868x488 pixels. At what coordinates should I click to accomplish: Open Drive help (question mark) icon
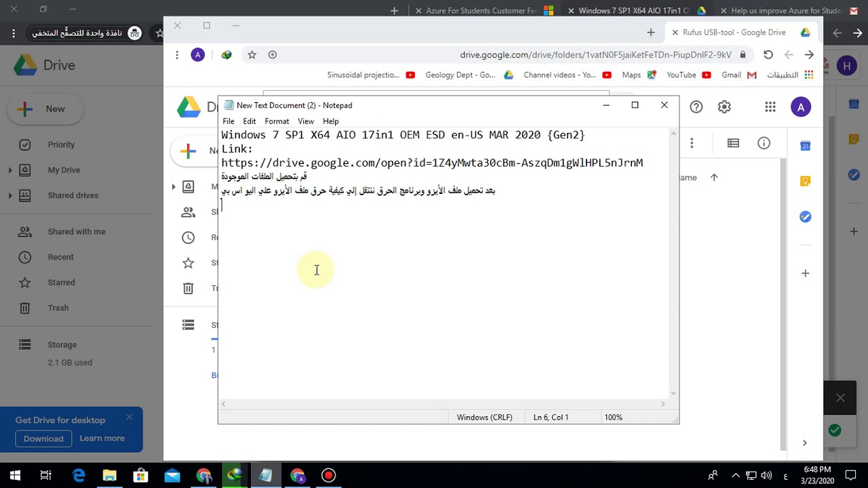[x=696, y=107]
